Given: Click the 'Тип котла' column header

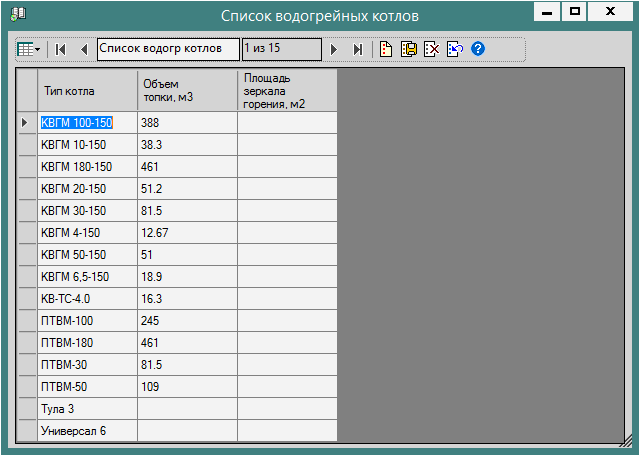Looking at the screenshot, I should click(87, 90).
